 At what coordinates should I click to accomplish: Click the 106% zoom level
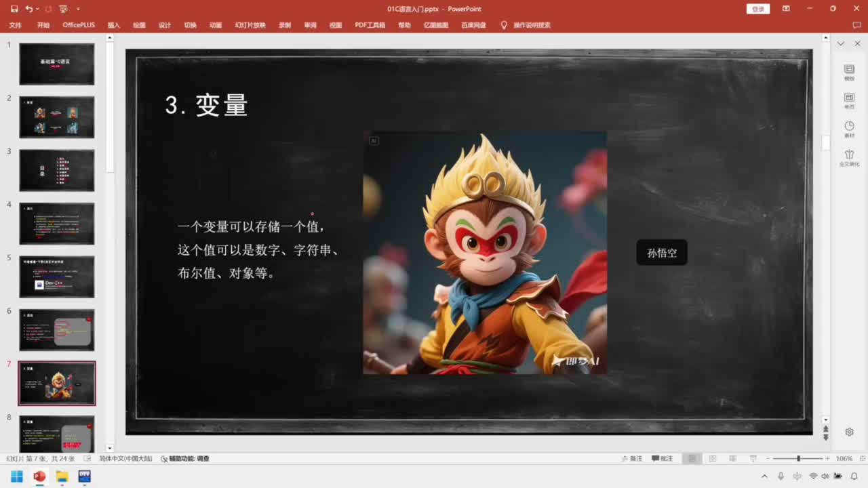point(844,459)
